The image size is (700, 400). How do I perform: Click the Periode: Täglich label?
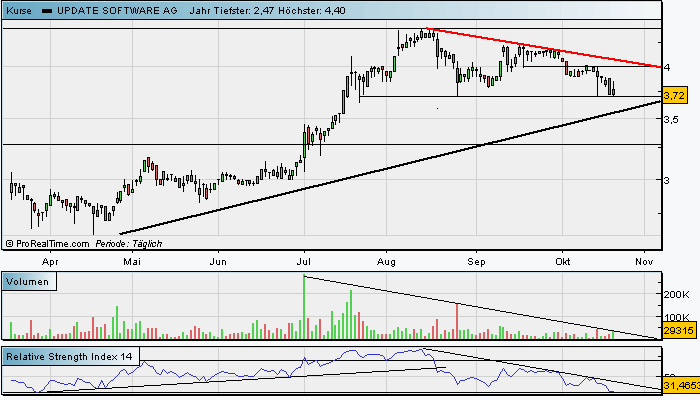129,244
